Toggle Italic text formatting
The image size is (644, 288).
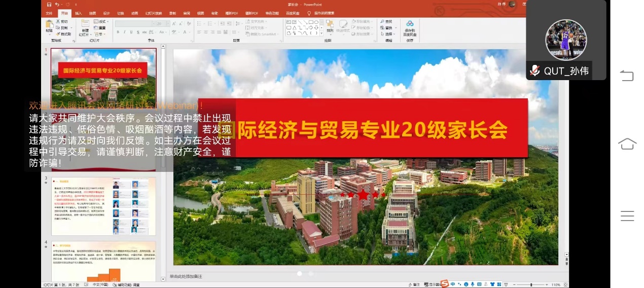(x=124, y=32)
